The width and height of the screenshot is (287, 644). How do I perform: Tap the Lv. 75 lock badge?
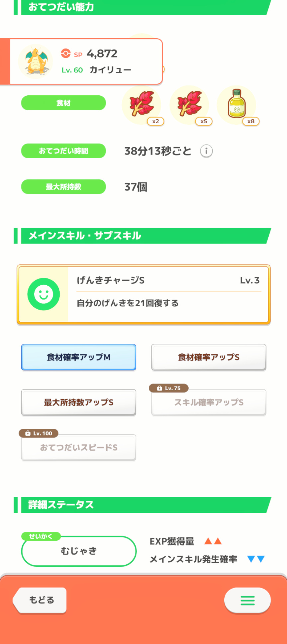(x=169, y=388)
